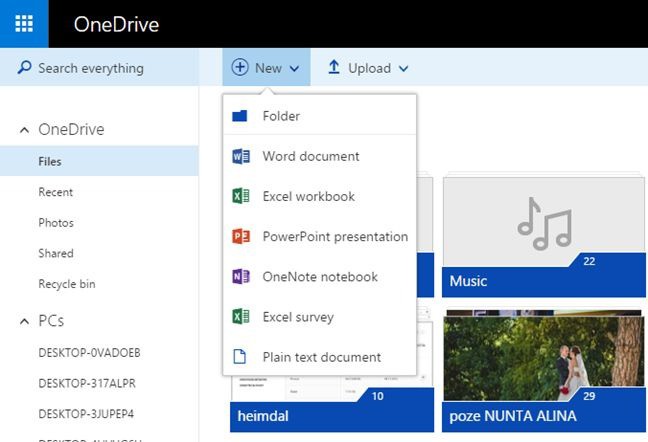Click the Word icon in New menu
The image size is (648, 442).
[241, 157]
